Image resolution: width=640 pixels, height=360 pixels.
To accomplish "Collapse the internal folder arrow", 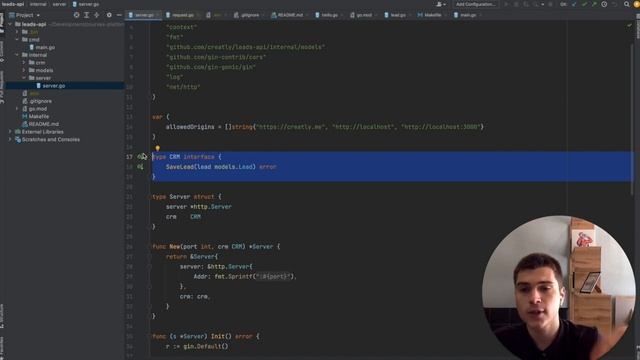I will coord(17,55).
